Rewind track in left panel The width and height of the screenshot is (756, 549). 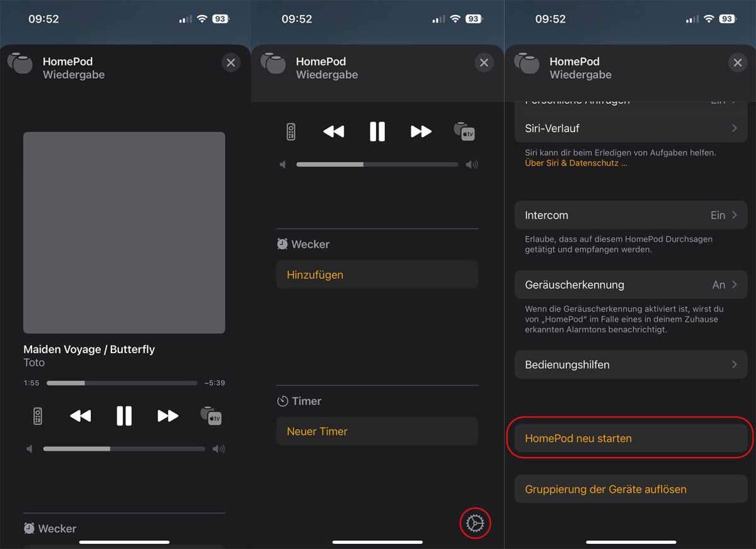81,416
